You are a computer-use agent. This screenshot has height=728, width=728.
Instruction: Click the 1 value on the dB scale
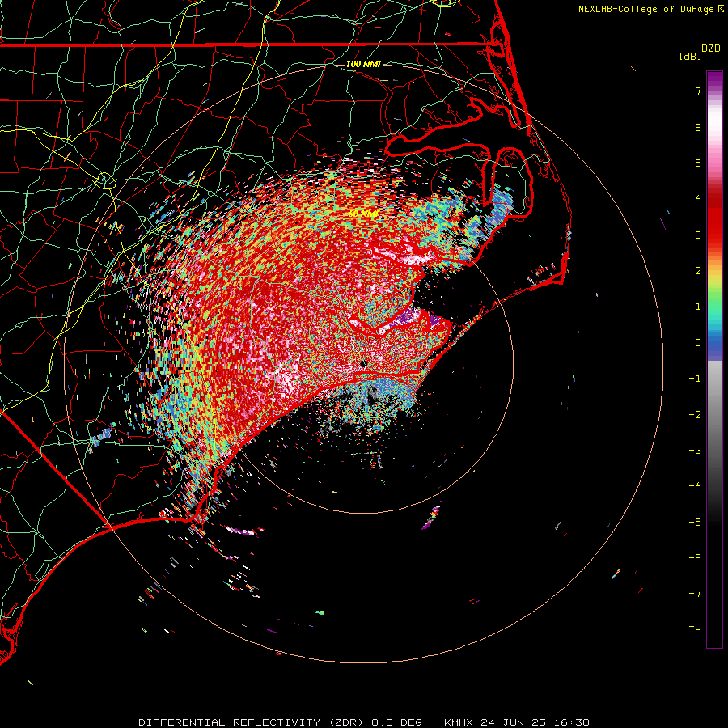click(x=698, y=307)
